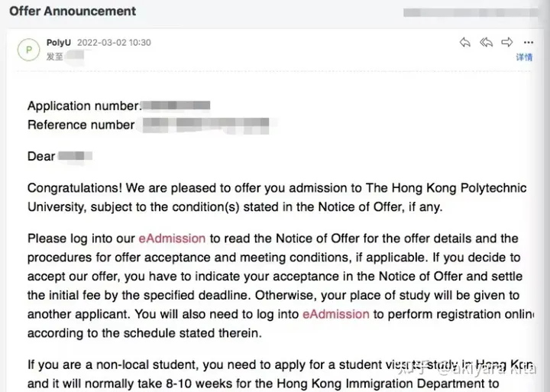Click the blurred bar at top right header
The width and height of the screenshot is (550, 392).
470,13
